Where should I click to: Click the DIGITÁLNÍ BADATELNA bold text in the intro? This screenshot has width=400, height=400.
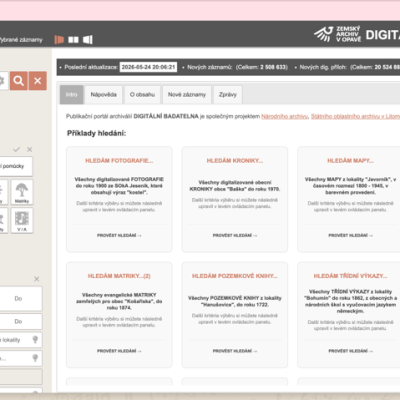pyautogui.click(x=166, y=116)
